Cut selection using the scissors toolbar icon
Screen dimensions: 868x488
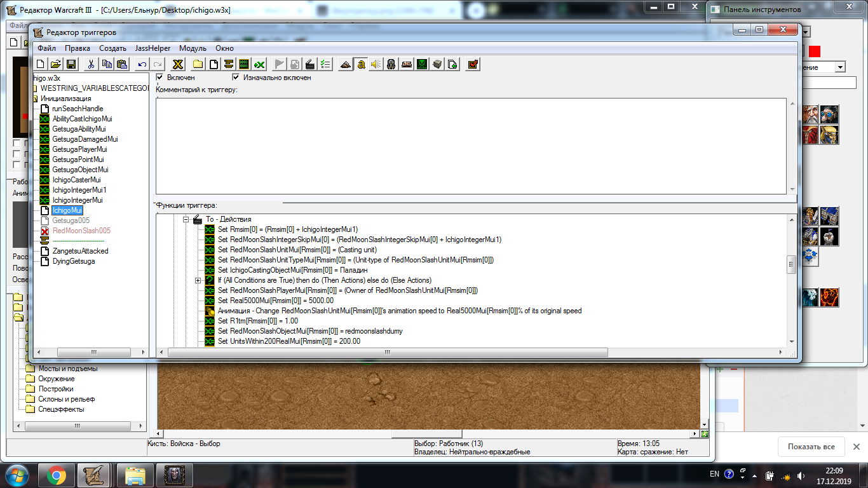coord(92,64)
